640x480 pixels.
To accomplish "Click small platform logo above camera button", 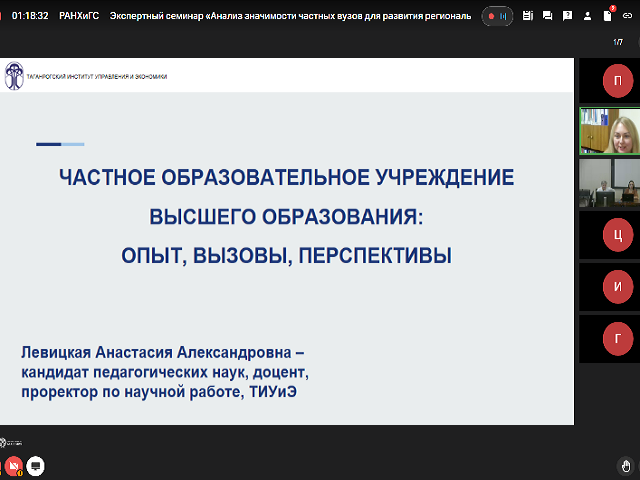I will [x=11, y=443].
